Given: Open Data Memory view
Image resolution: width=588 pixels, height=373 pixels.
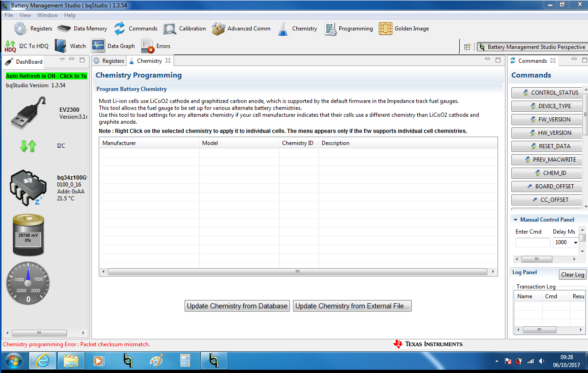Looking at the screenshot, I should click(x=82, y=29).
